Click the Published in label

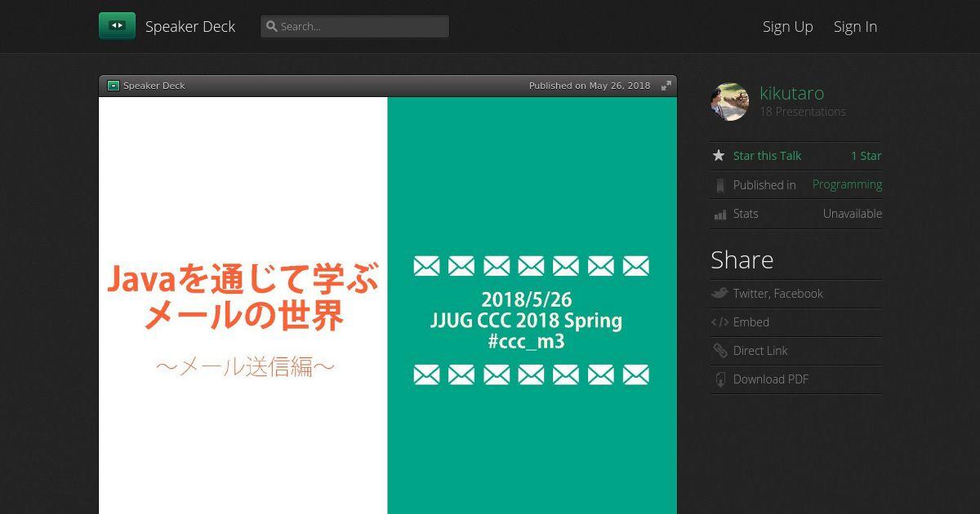764,185
